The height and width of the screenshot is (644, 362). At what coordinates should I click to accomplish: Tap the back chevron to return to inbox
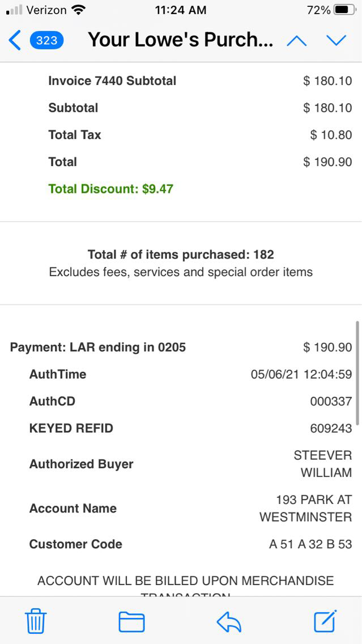click(x=15, y=40)
